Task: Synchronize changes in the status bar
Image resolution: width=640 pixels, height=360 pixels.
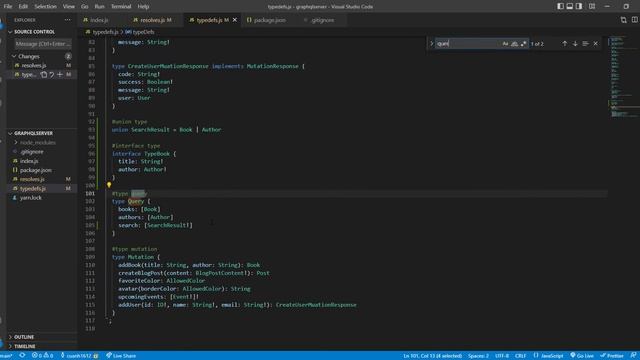Action: [x=22, y=356]
